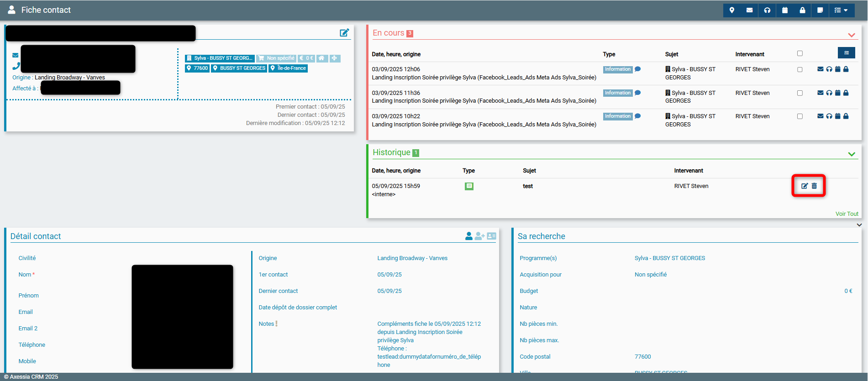Check the select-all checkbox beside Intervenant header
868x381 pixels.
click(800, 53)
